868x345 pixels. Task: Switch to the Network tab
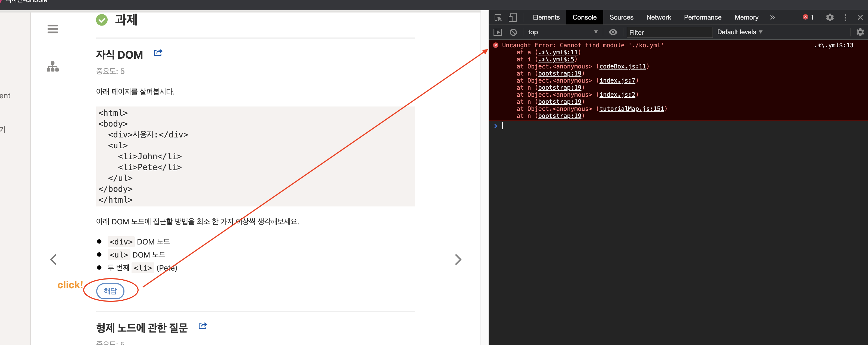(658, 17)
